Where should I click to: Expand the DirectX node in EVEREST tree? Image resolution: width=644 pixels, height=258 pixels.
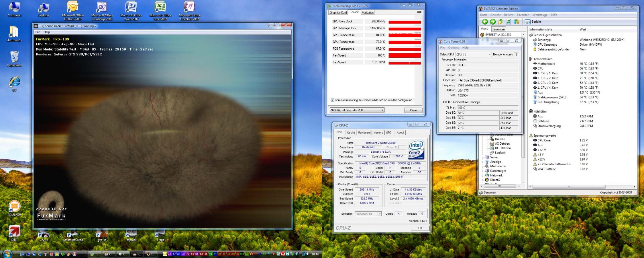pos(483,180)
